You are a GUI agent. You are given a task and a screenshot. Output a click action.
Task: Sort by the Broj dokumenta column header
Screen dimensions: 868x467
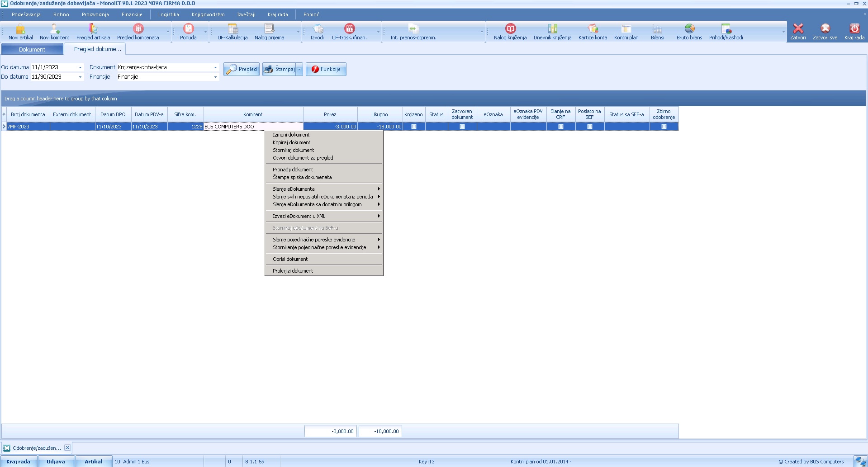(28, 114)
